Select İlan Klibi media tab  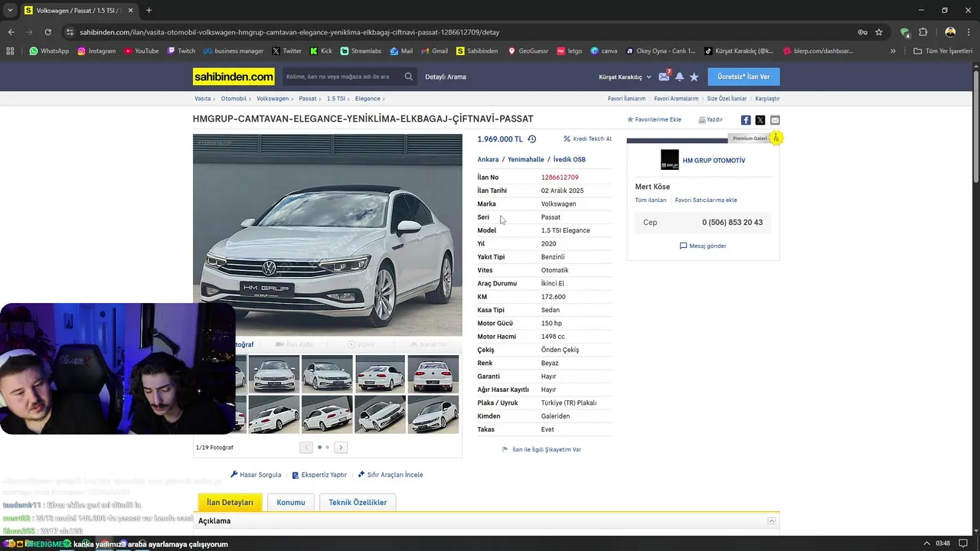coord(294,345)
